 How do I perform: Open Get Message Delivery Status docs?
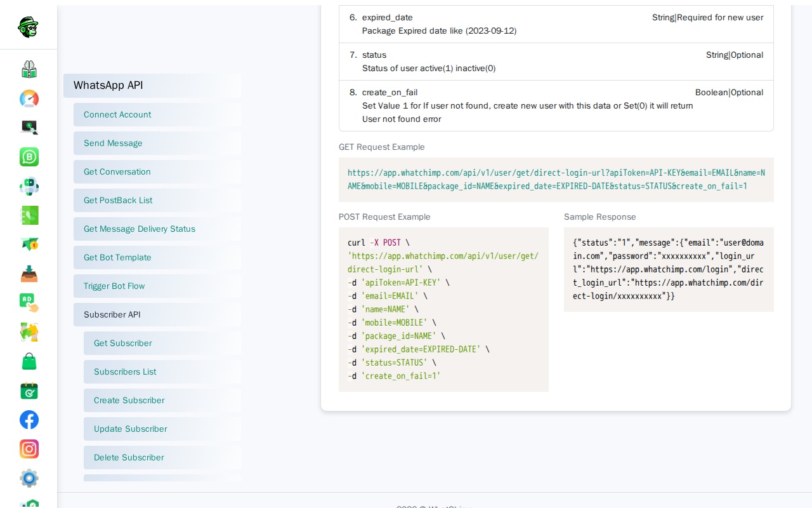point(157,229)
